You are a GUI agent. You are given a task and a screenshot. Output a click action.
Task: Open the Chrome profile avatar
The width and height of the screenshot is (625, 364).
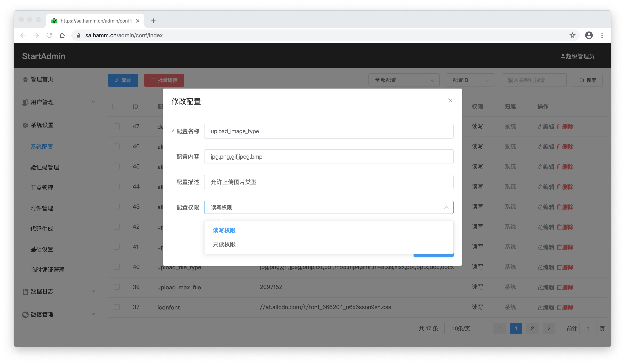click(589, 35)
